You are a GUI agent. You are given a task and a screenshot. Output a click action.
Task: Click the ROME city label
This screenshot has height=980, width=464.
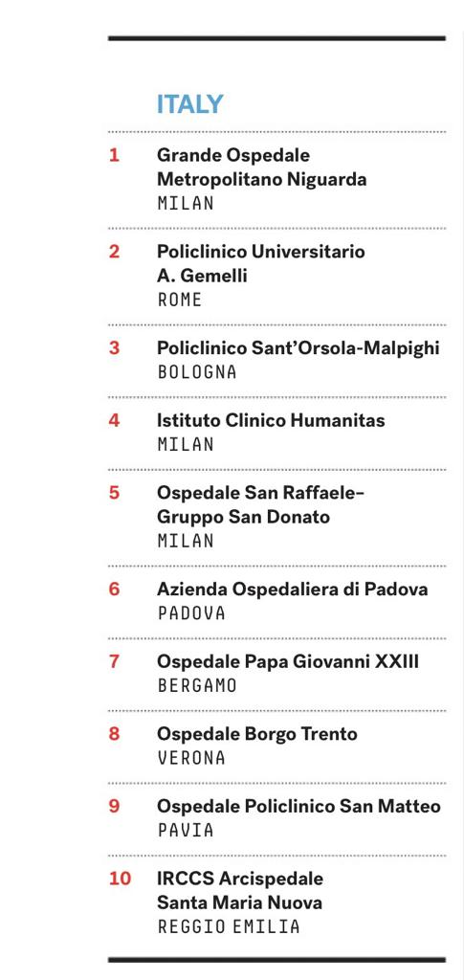point(180,300)
